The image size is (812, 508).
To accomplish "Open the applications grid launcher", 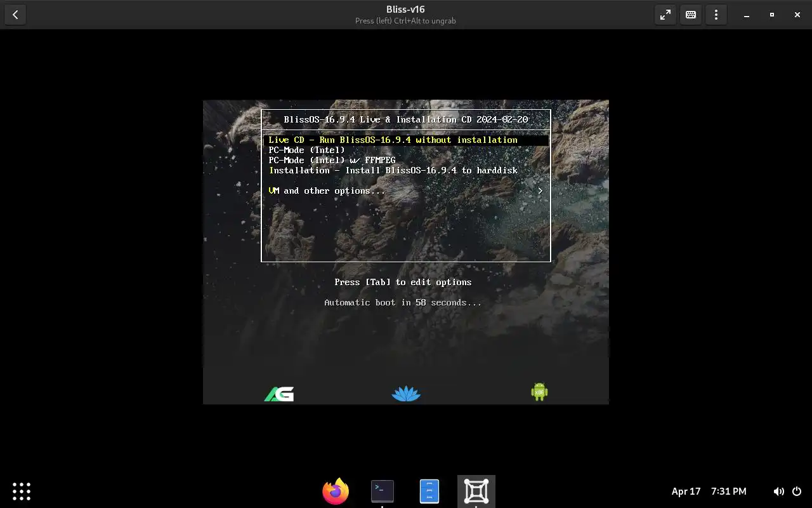I will pyautogui.click(x=22, y=491).
